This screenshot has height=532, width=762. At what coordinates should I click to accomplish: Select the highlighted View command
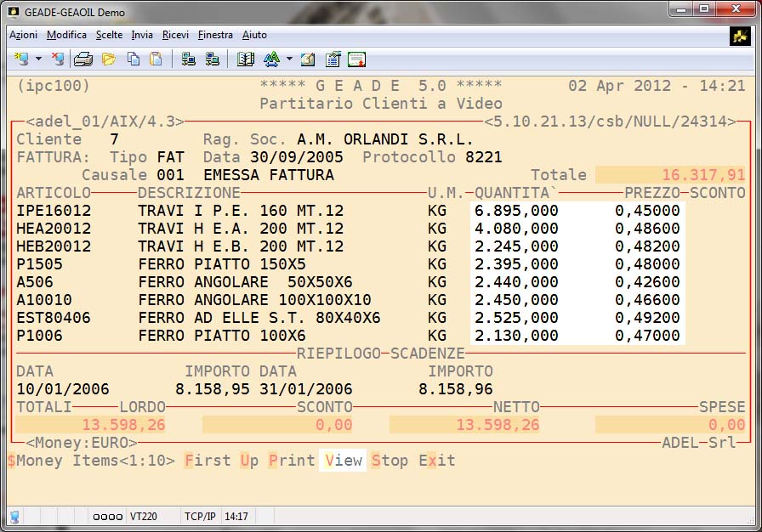point(343,461)
